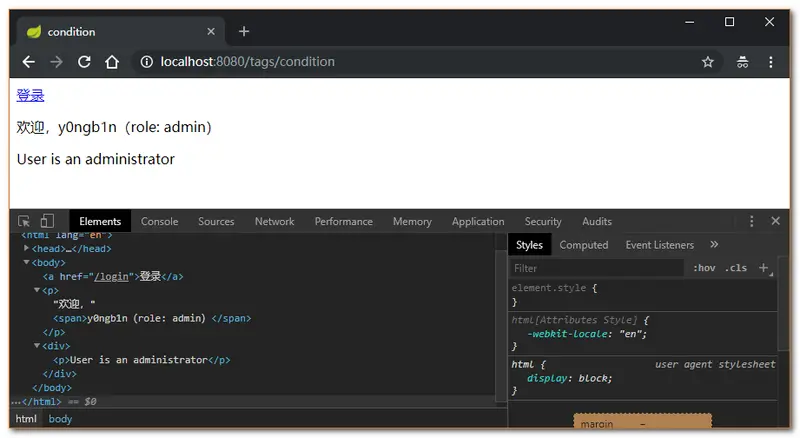Expand the head element node
Image resolution: width=800 pixels, height=438 pixels.
point(27,249)
